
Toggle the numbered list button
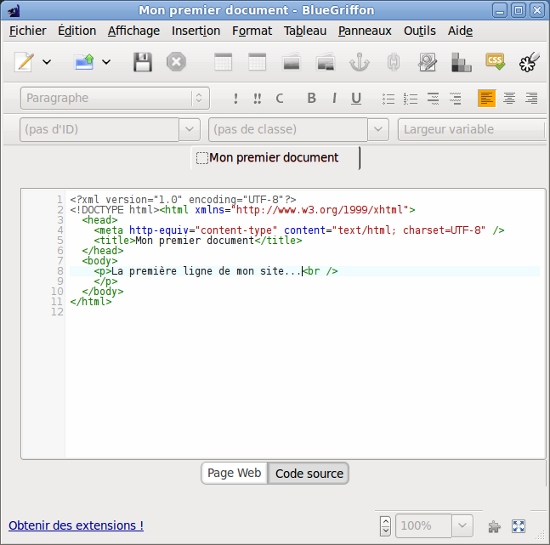(410, 99)
